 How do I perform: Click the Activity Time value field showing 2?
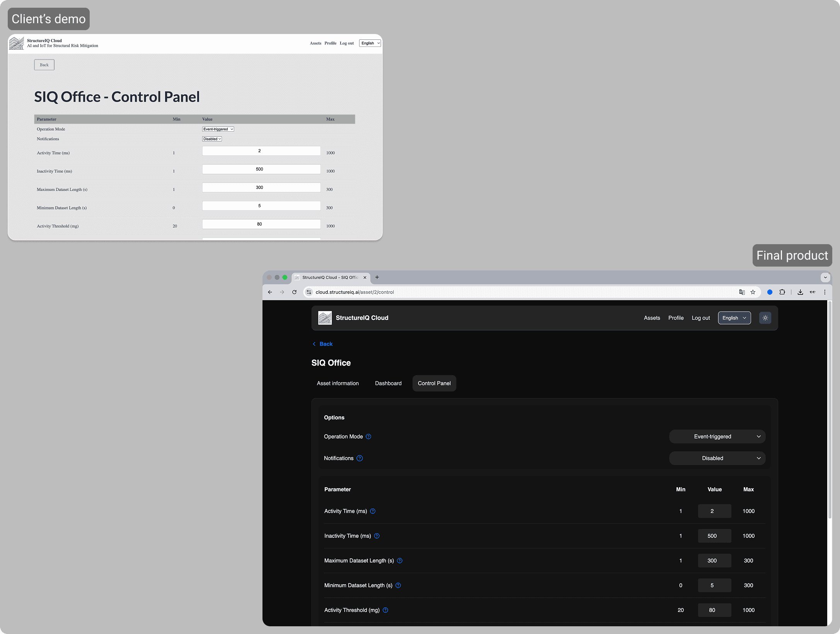tap(714, 511)
